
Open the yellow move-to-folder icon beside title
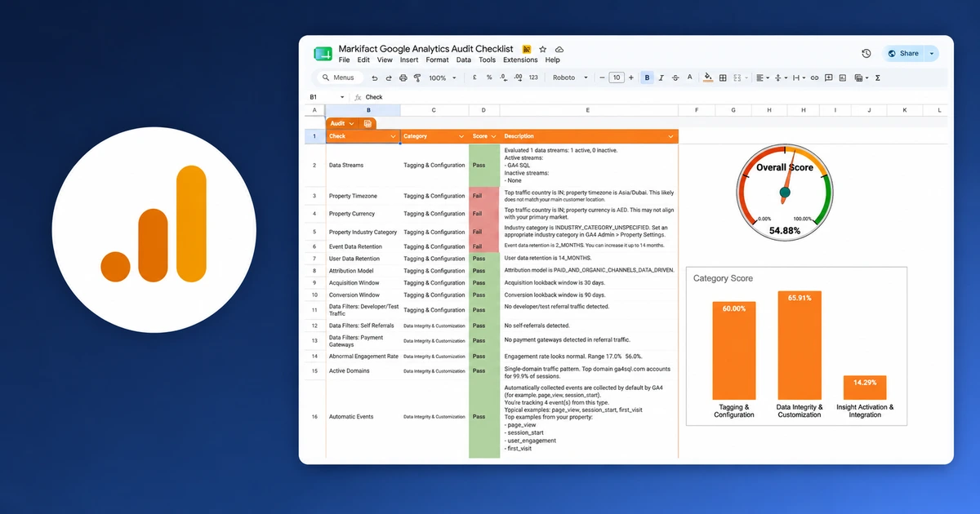coord(527,50)
